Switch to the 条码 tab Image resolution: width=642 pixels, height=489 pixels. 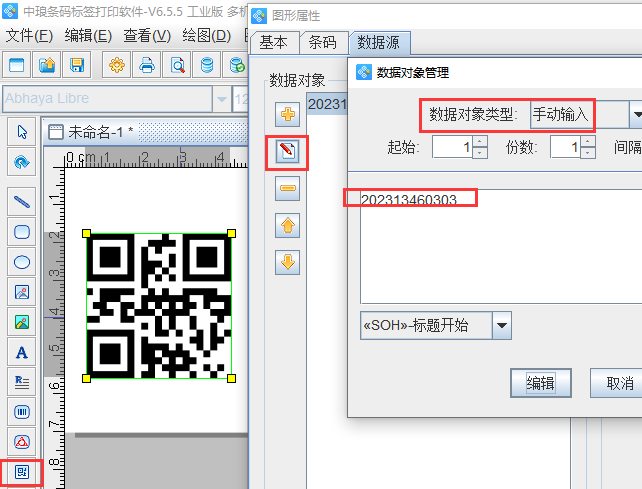point(323,43)
